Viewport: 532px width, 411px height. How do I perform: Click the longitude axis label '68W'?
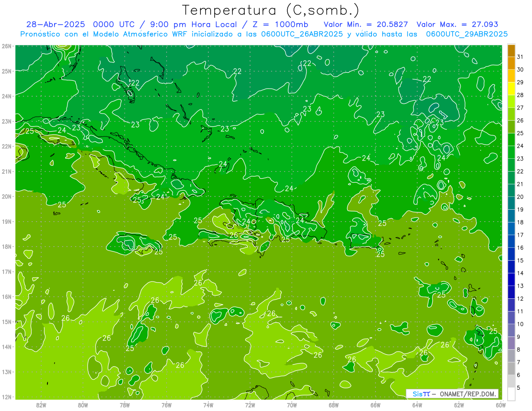(334, 405)
